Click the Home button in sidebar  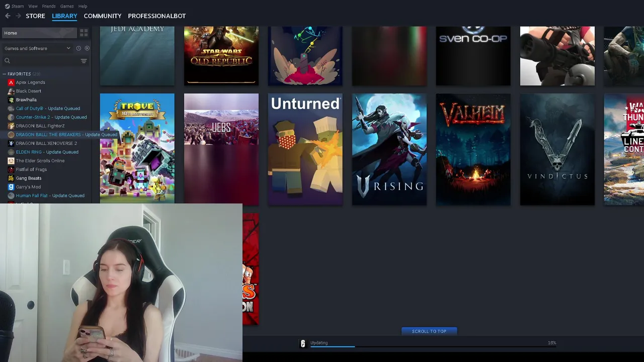click(39, 33)
